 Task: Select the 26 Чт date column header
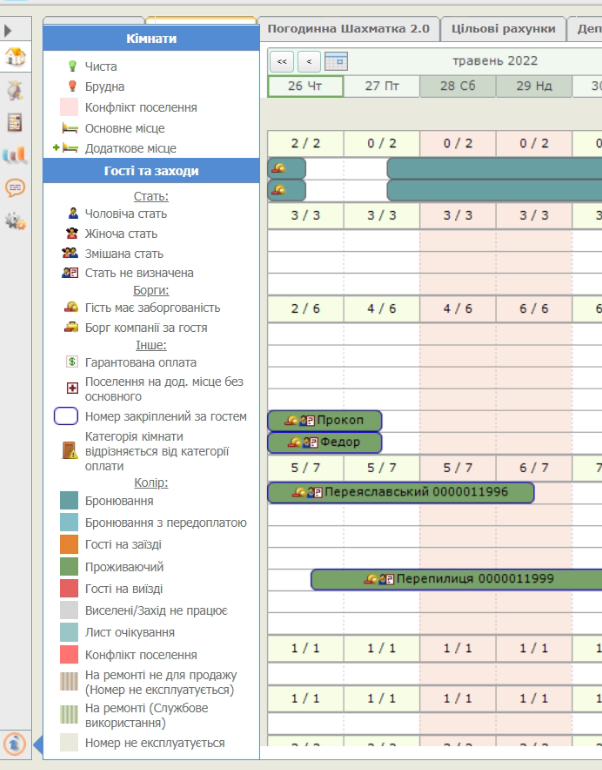pyautogui.click(x=305, y=87)
